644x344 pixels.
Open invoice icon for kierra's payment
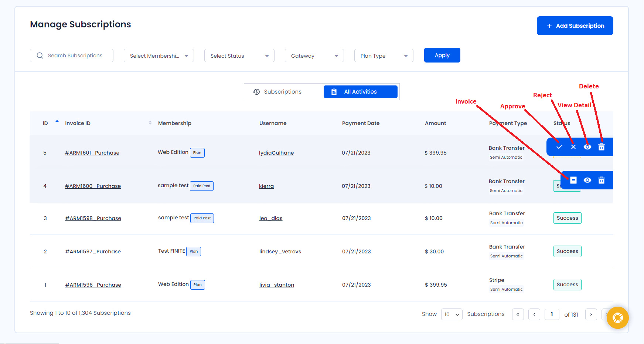click(x=573, y=180)
